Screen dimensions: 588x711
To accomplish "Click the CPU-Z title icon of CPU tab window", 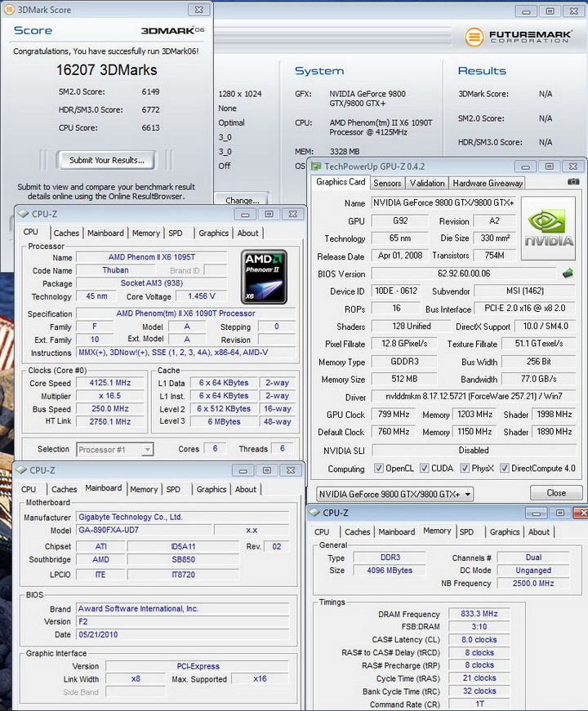I will click(23, 214).
